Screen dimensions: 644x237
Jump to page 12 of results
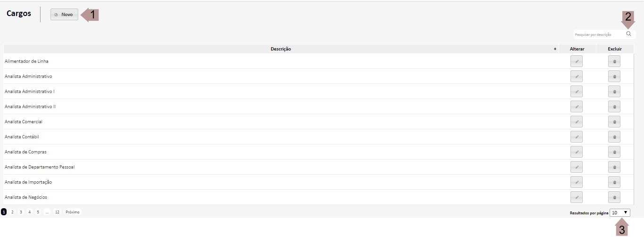[x=57, y=212]
